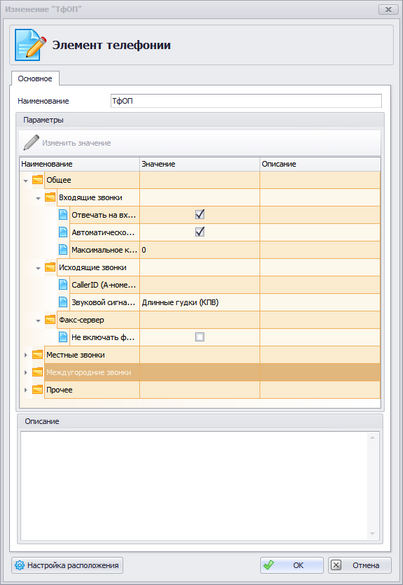Uncheck the Отвечать на вх… checkbox
This screenshot has height=585, width=403.
tap(200, 214)
